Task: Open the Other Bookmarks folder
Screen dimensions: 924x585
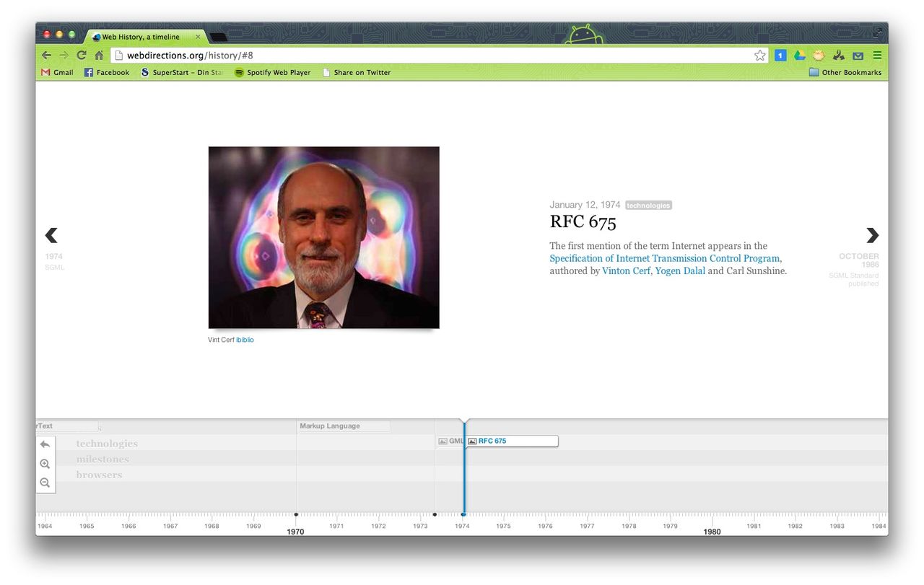Action: coord(845,72)
